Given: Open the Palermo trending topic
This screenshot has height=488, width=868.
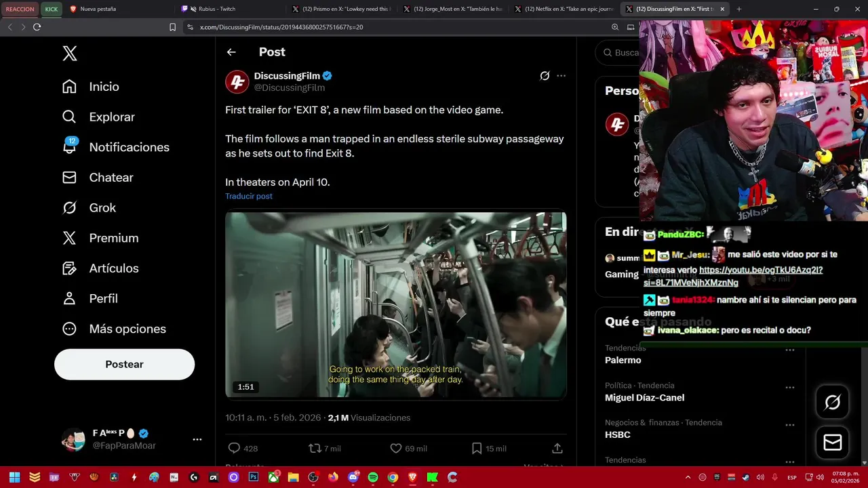Looking at the screenshot, I should (x=623, y=361).
